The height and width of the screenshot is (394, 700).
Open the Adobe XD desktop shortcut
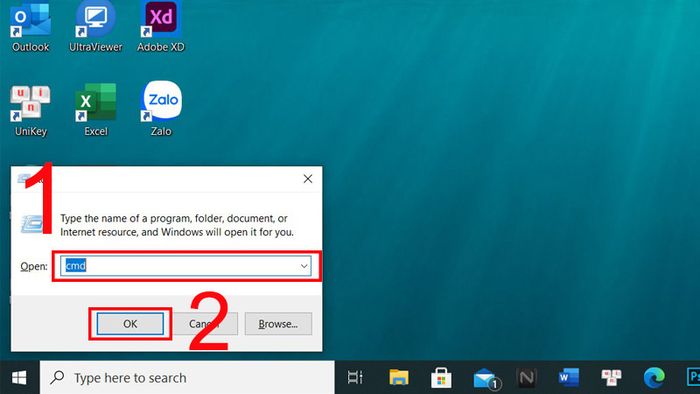pyautogui.click(x=161, y=27)
